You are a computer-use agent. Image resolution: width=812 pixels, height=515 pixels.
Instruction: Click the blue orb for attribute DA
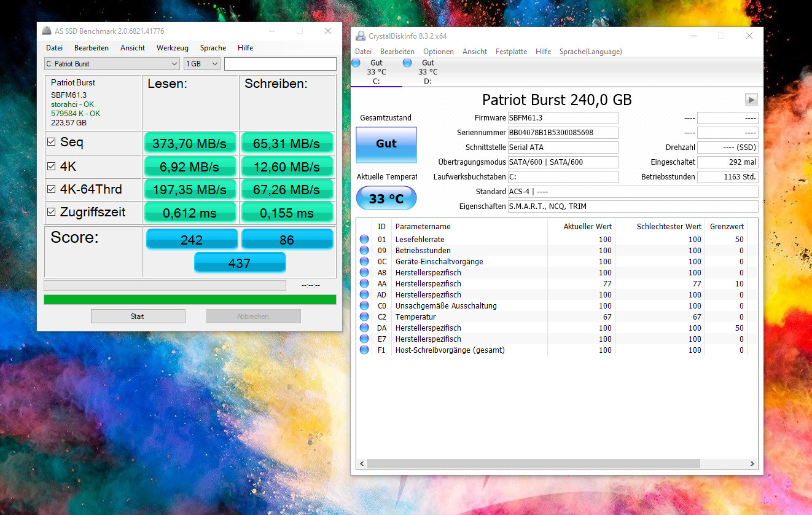pyautogui.click(x=365, y=328)
